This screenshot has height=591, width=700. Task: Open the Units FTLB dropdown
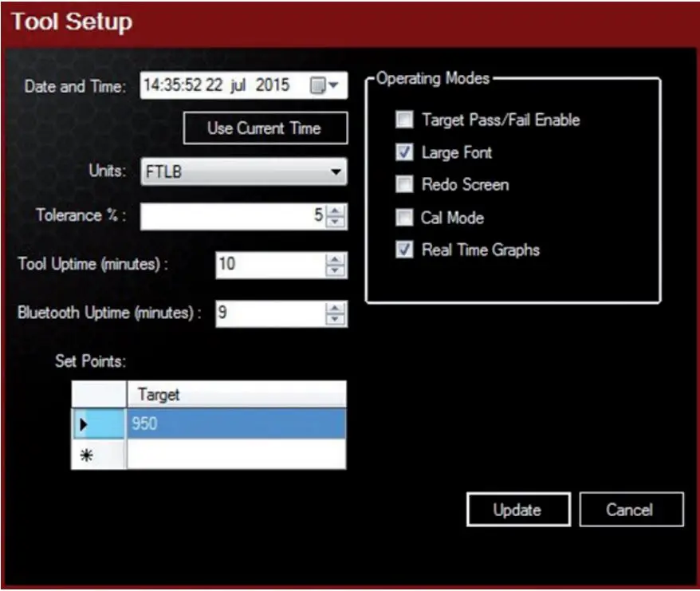point(243,171)
